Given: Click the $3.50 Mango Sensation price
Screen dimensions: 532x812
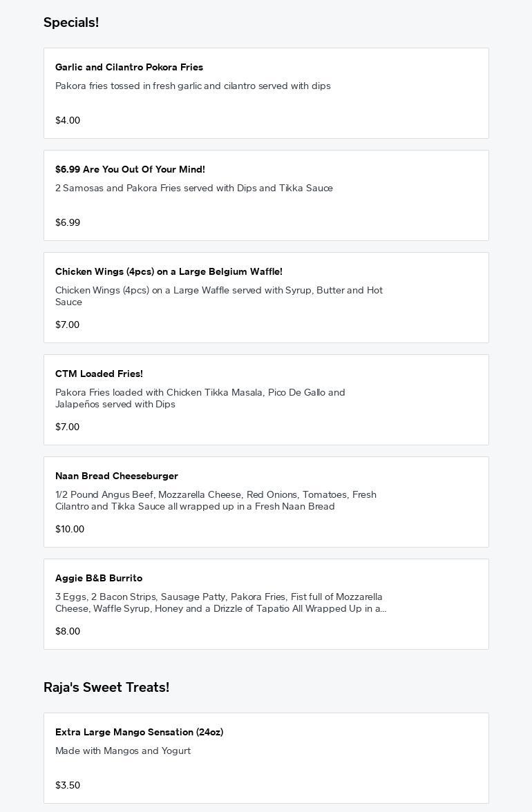Looking at the screenshot, I should click(68, 785).
